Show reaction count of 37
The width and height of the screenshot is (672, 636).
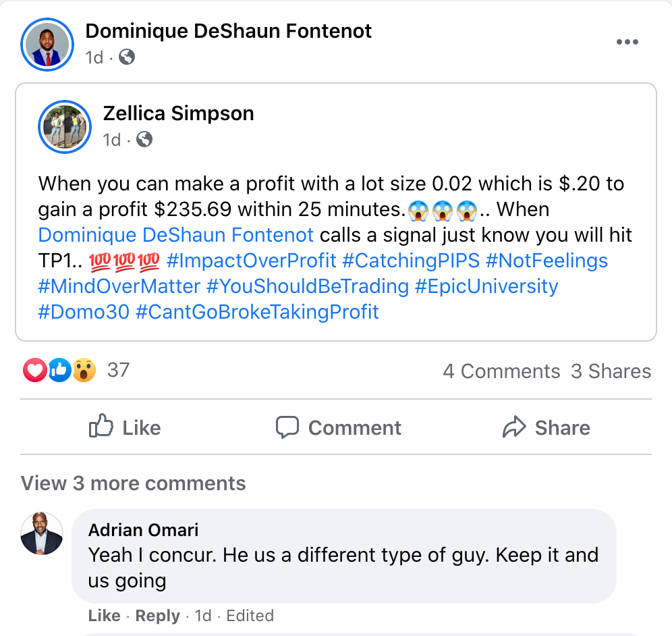118,370
